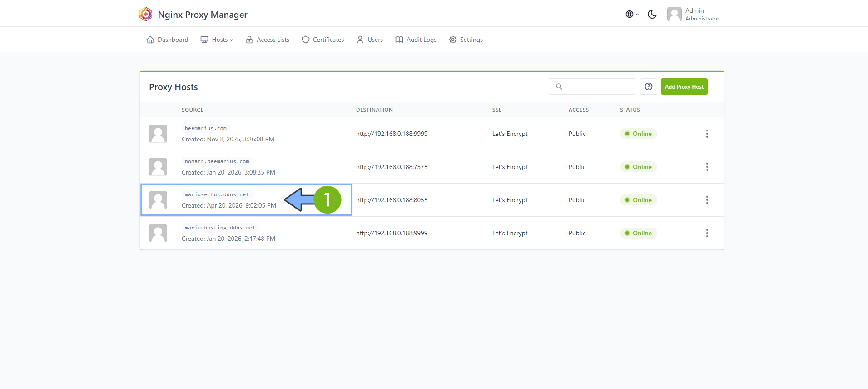Focus the proxy hosts search field
The height and width of the screenshot is (389, 868).
tap(592, 86)
